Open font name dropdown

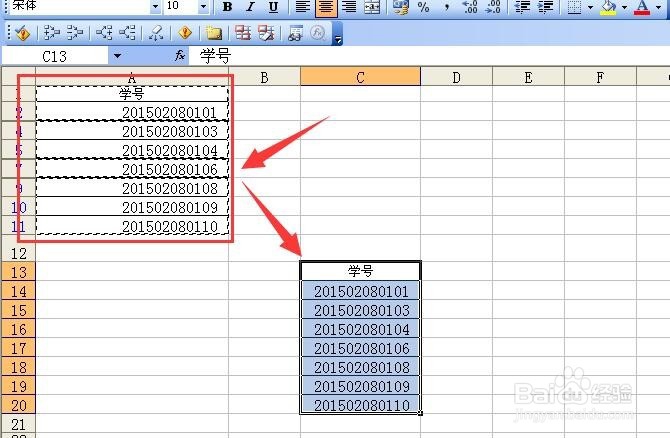(156, 6)
